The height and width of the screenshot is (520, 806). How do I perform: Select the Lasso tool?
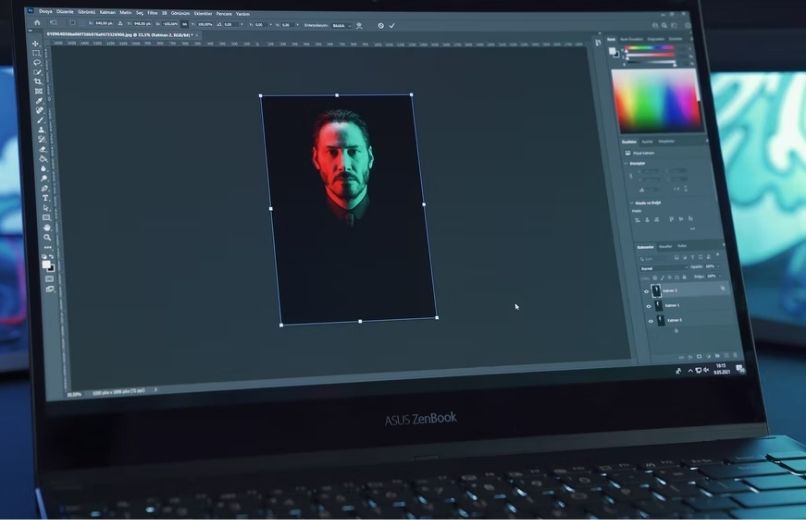37,63
